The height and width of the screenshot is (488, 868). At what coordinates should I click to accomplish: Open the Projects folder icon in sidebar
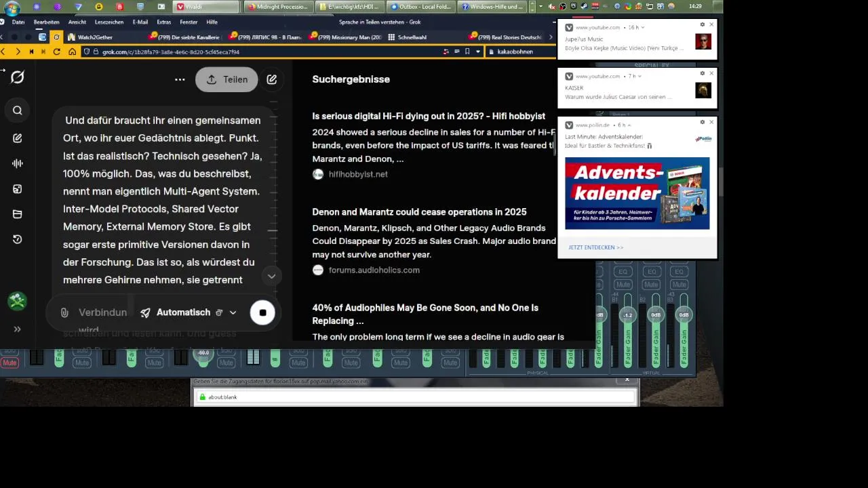pyautogui.click(x=18, y=214)
